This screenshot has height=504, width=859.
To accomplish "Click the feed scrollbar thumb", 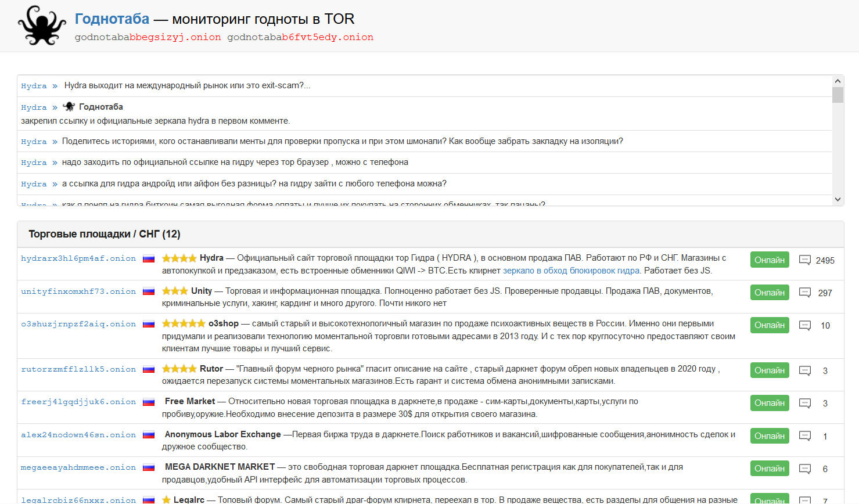I will pyautogui.click(x=838, y=95).
